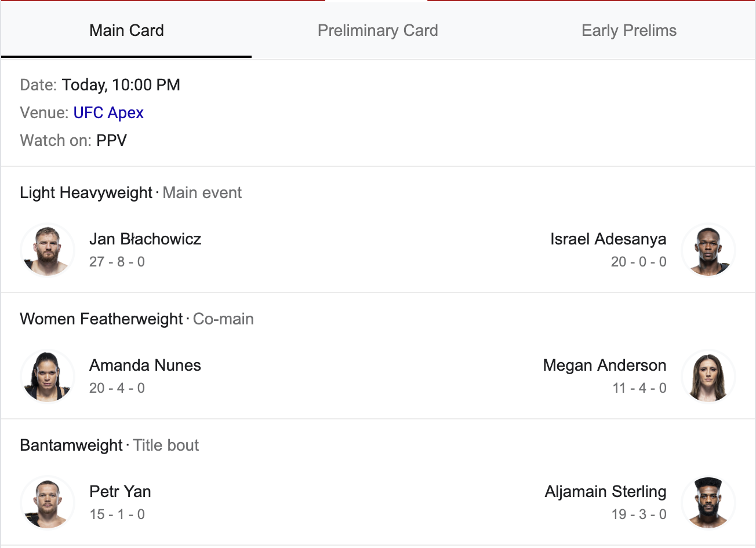Click Amanda Nunes's fighter photo
Image resolution: width=756 pixels, height=548 pixels.
tap(48, 377)
